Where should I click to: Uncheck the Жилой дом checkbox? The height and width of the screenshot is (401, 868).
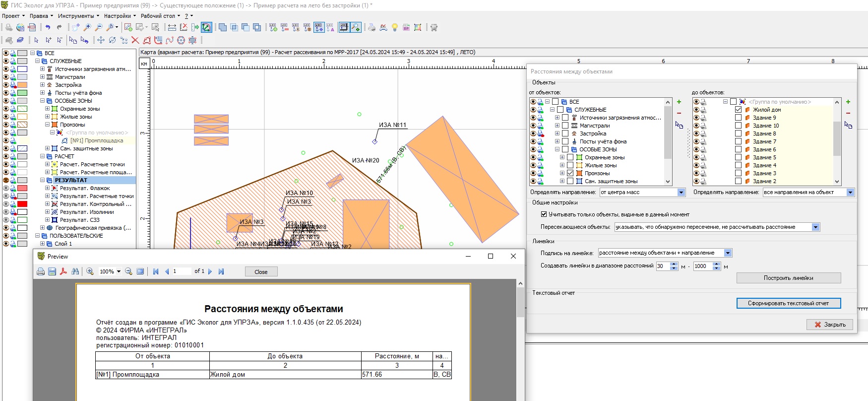tap(738, 110)
